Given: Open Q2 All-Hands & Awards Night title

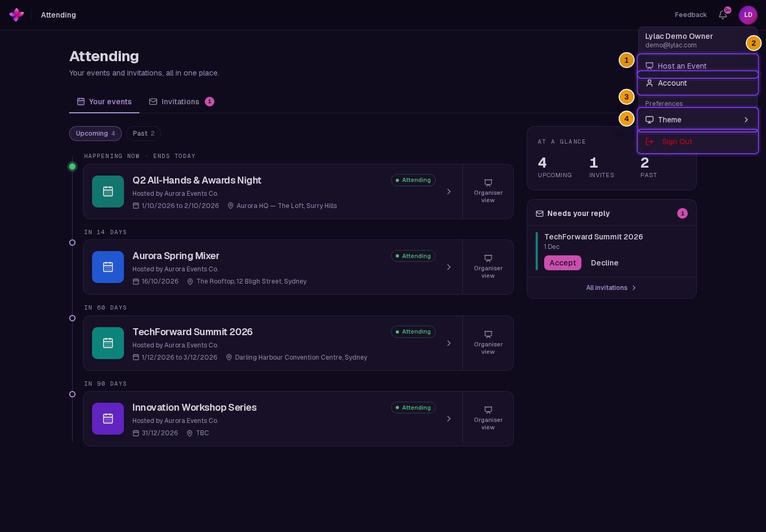Looking at the screenshot, I should [197, 180].
